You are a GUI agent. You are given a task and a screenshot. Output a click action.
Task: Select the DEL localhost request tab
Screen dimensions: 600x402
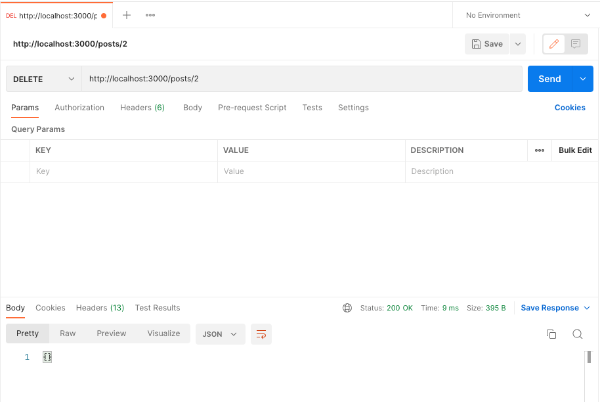click(x=56, y=16)
